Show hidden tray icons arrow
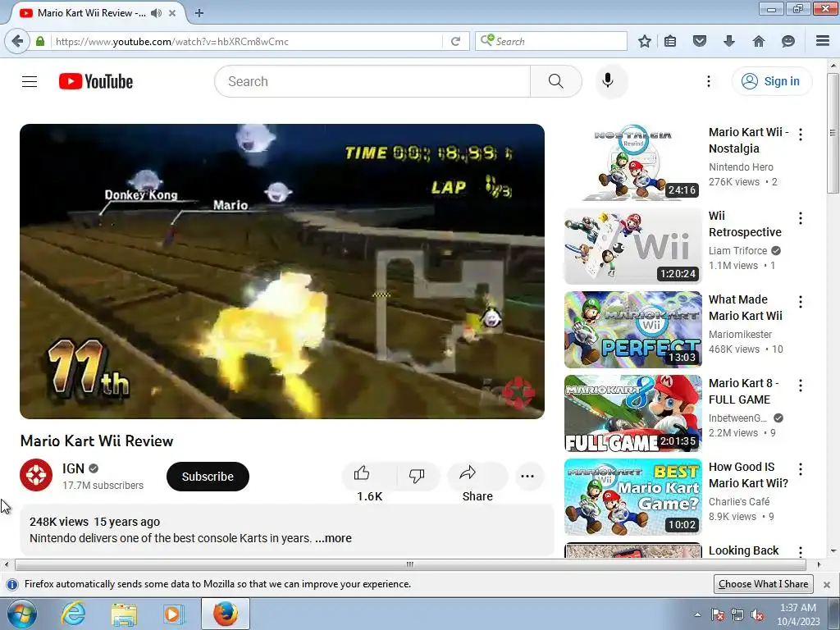Screen dimensions: 840x630 coord(697,614)
